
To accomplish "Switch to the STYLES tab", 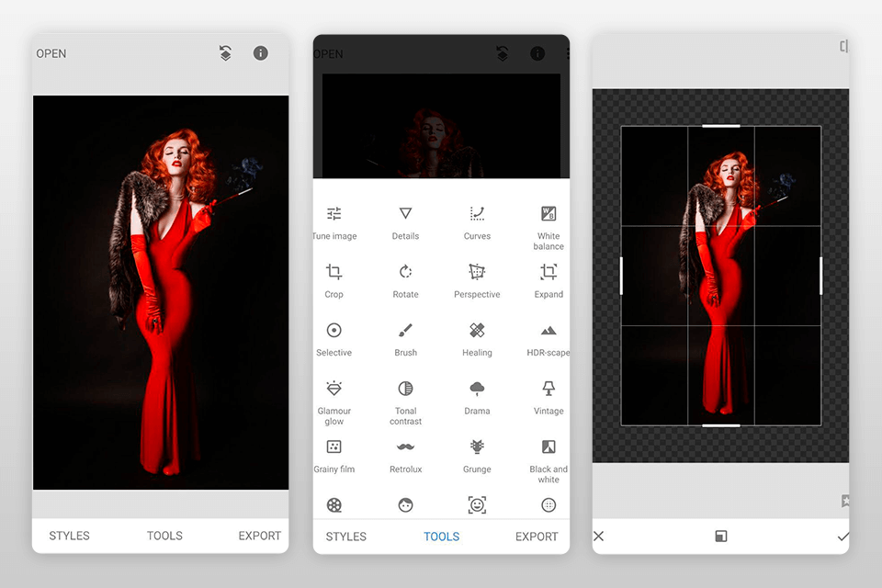I will point(345,537).
